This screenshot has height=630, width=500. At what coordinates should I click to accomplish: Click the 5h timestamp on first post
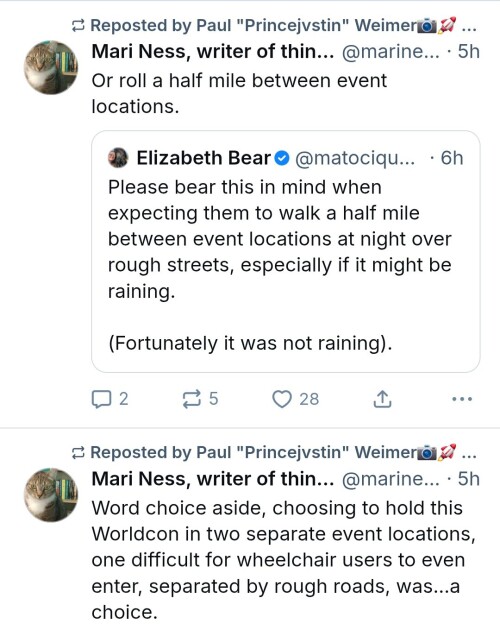point(469,51)
